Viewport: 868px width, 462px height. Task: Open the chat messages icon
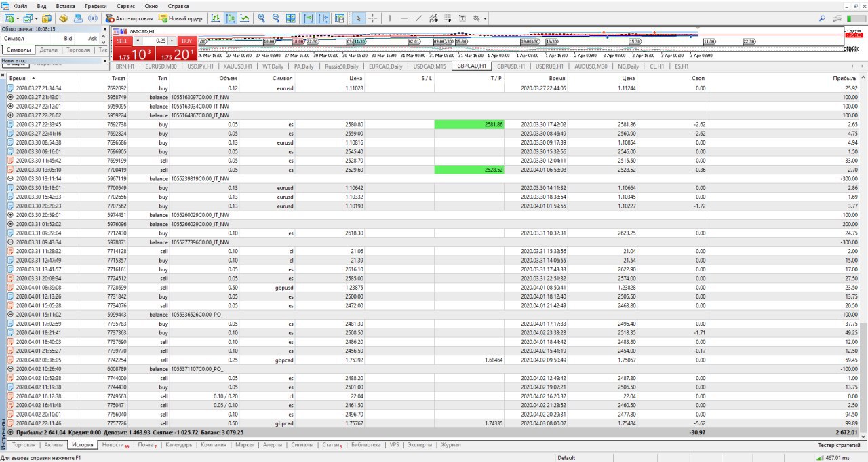[x=838, y=18]
